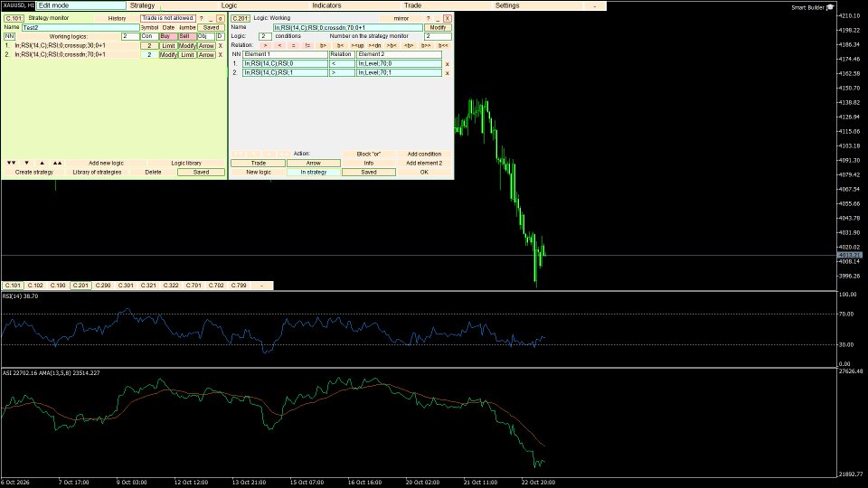The height and width of the screenshot is (488, 868).
Task: Switch to the C.301 panel tab
Action: pos(126,286)
